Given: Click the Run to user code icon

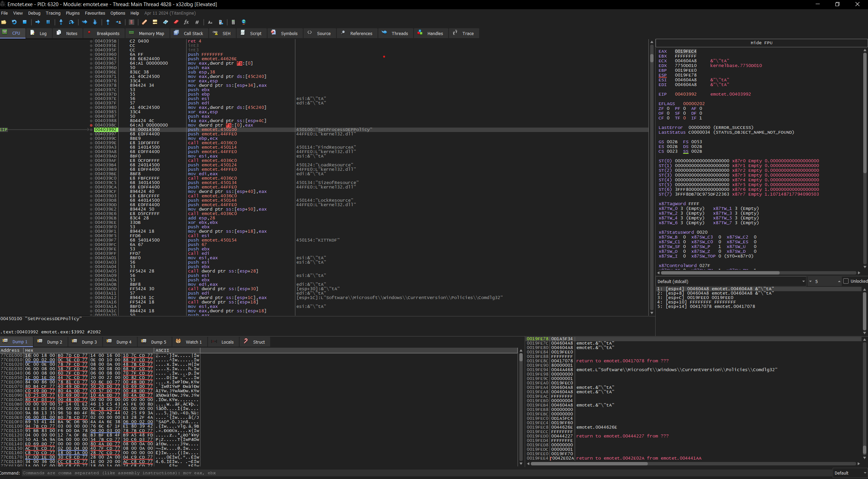Looking at the screenshot, I should point(118,22).
